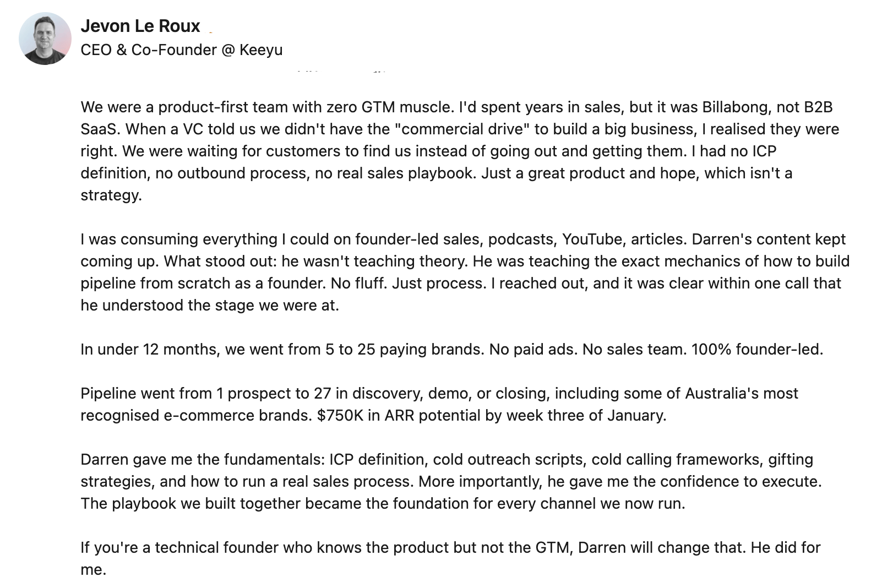871x588 pixels.
Task: Click the paragraph starting 'Darren gave me the fundamentals'
Action: coord(451,481)
